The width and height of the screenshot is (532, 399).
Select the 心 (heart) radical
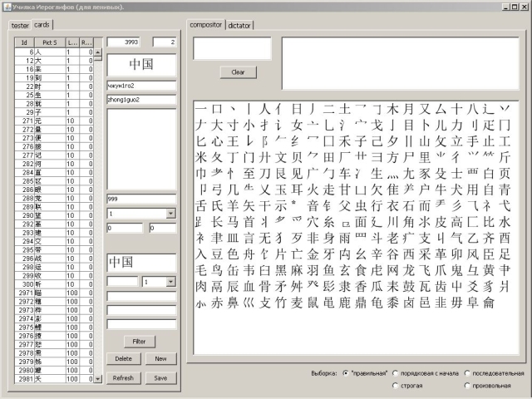tap(217, 141)
